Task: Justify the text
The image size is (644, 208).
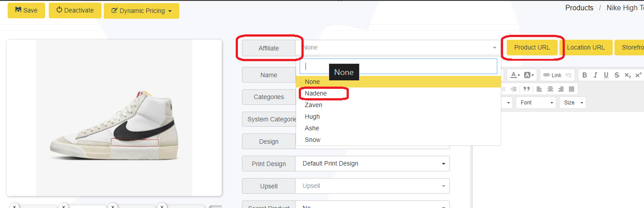Action: 572,89
